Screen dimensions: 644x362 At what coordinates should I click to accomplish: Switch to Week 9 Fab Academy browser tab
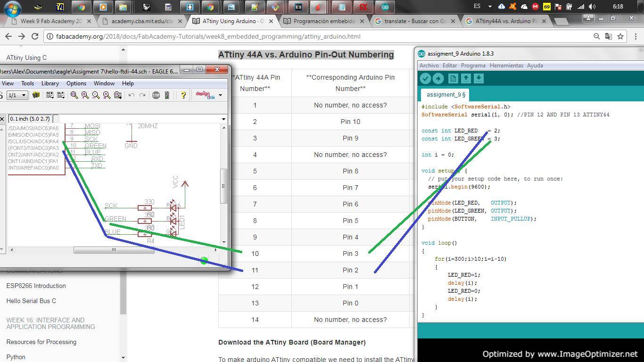point(51,21)
